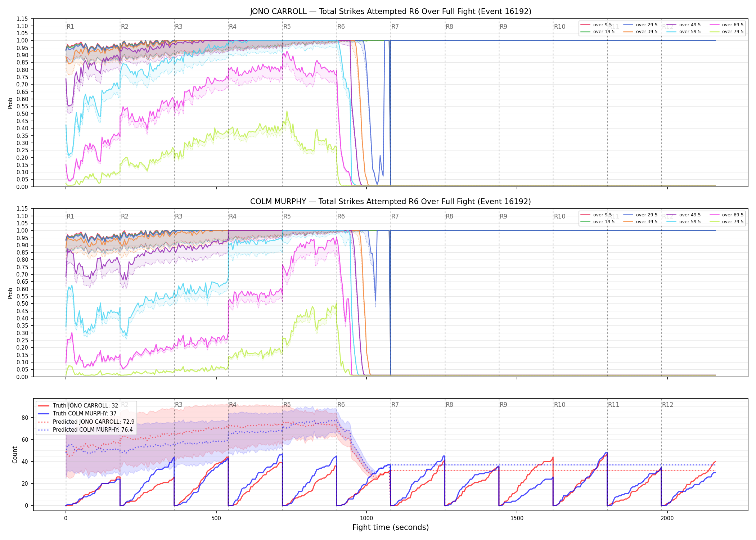
Task: Click the 'over 9.5' legend entry in top chart
Action: click(x=596, y=25)
